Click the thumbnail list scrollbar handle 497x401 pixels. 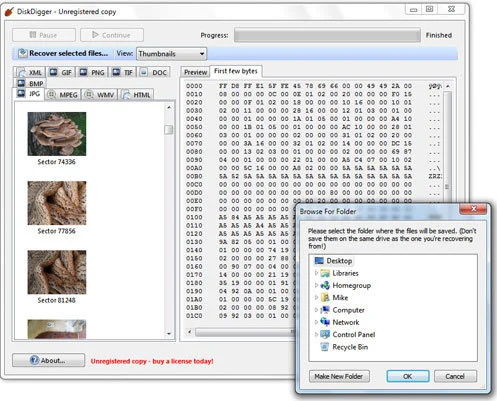click(169, 130)
